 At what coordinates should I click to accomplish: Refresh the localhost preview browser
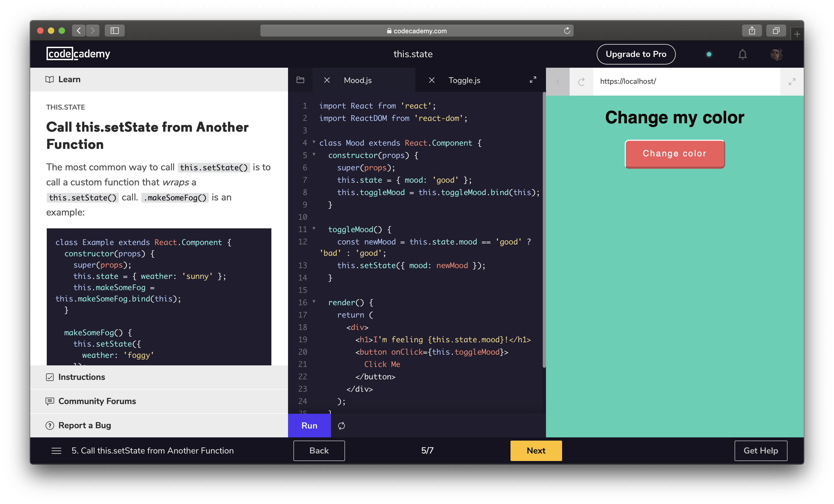click(581, 82)
